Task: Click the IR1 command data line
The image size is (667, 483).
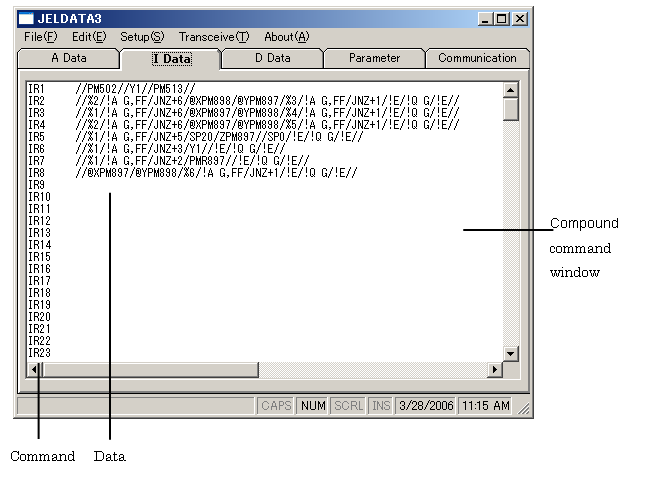Action: click(135, 89)
